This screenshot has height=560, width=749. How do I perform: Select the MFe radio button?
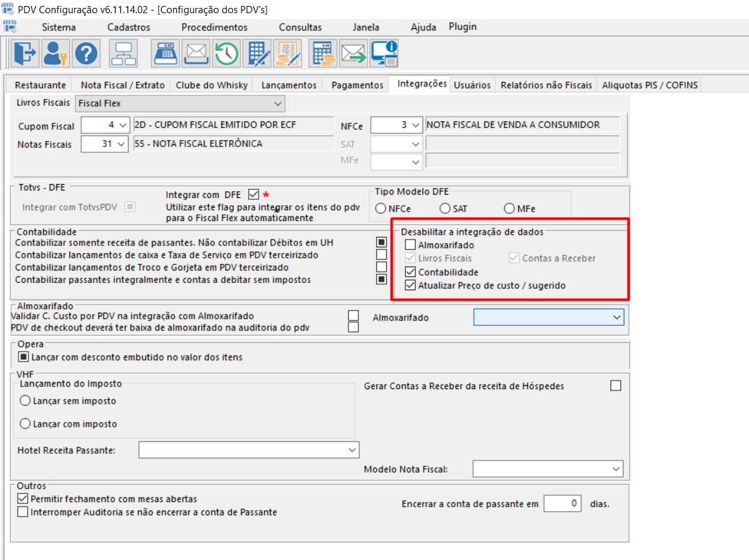pyautogui.click(x=509, y=208)
